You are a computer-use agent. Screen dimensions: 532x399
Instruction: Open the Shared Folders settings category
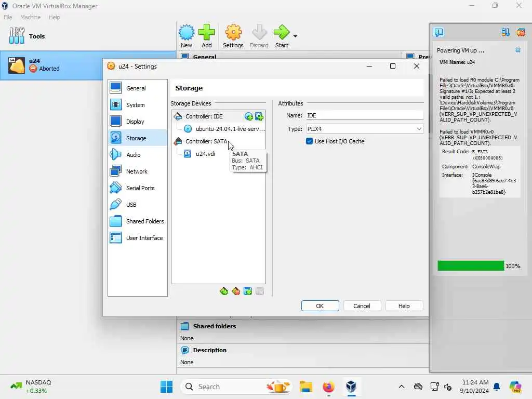[137, 221]
